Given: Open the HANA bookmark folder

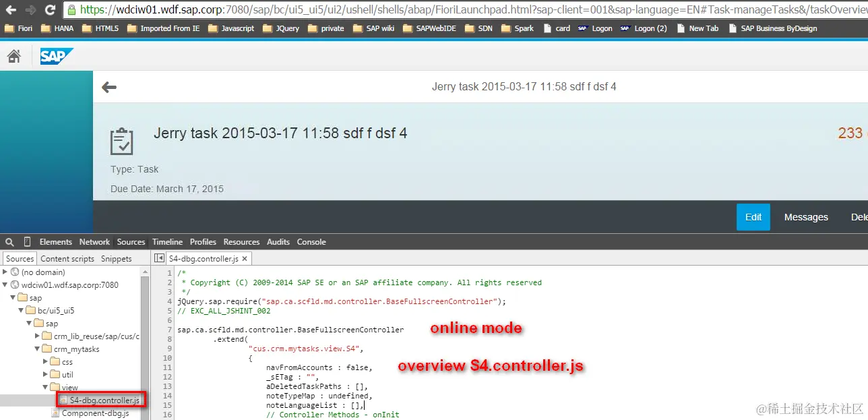Looking at the screenshot, I should [57, 28].
